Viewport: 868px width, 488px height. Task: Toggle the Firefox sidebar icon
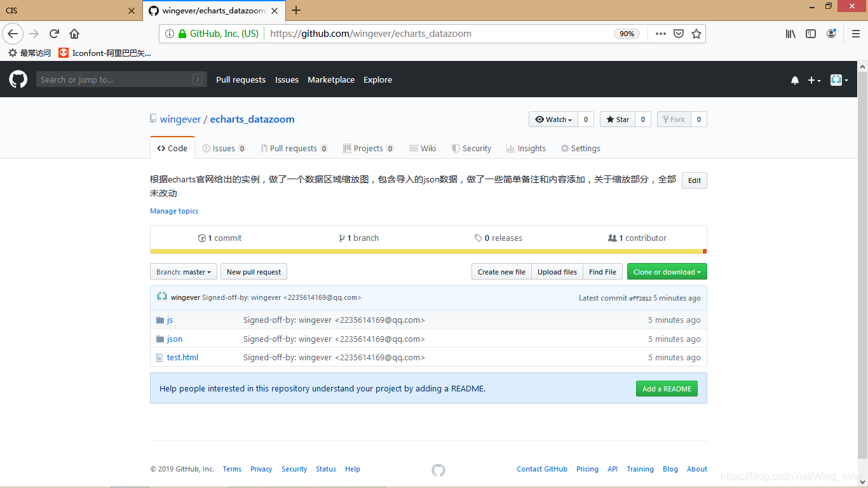[x=811, y=34]
